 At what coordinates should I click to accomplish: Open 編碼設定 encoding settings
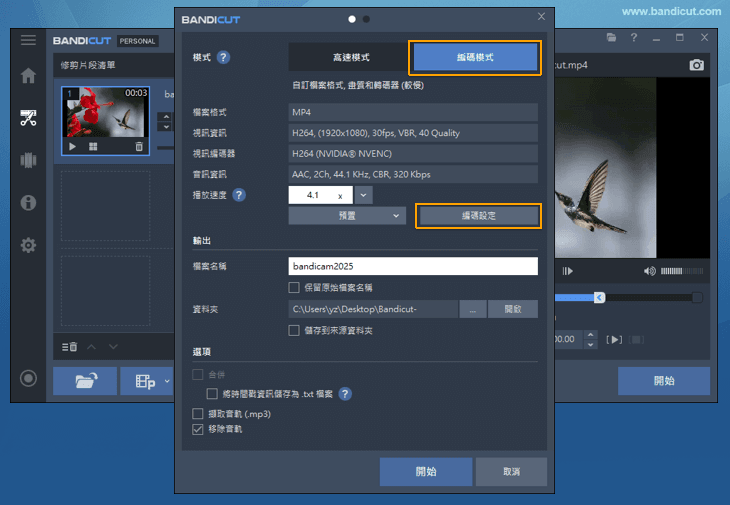pos(478,215)
